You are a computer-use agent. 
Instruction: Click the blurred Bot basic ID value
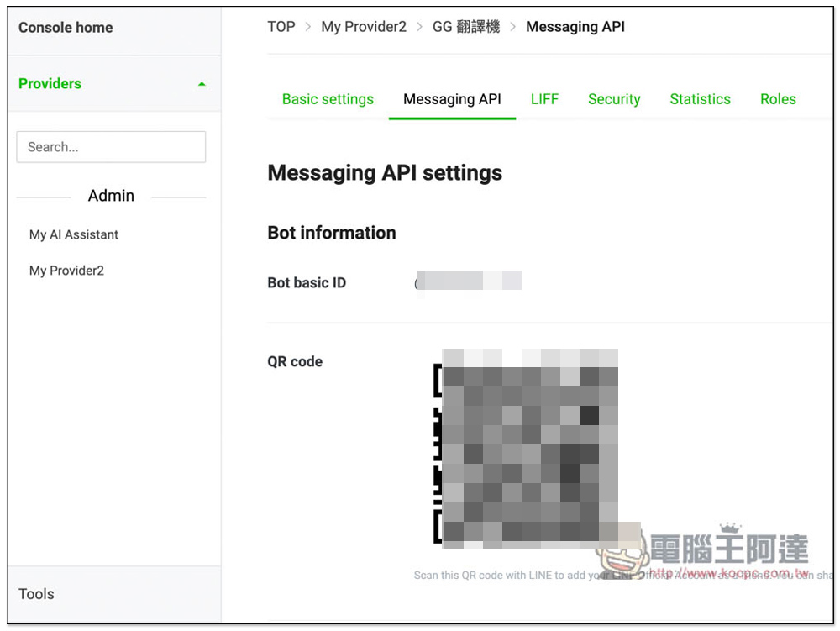[468, 281]
